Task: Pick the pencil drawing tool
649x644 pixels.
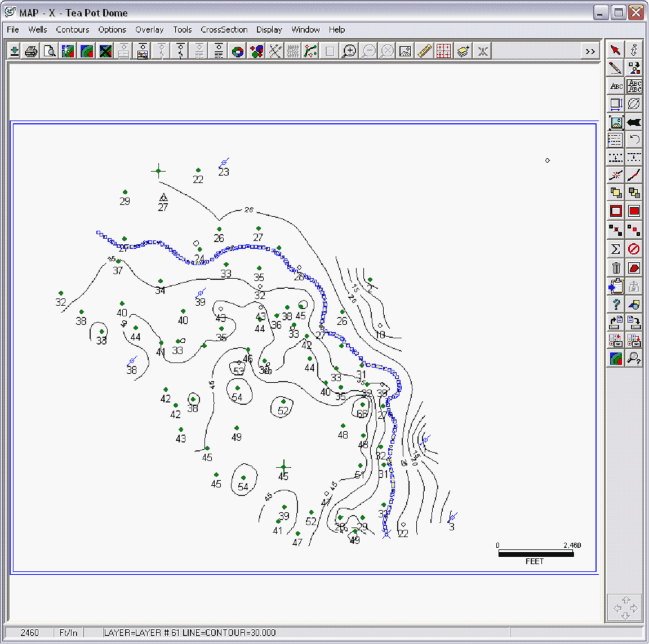Action: tap(615, 68)
